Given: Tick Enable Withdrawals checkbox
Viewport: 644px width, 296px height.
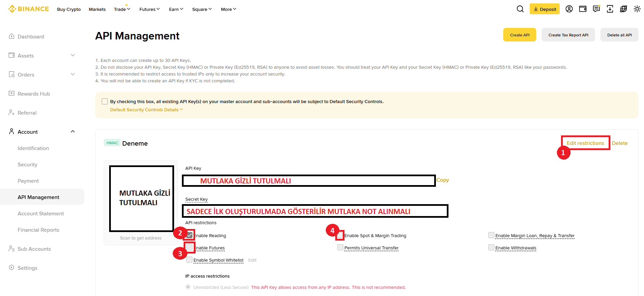Looking at the screenshot, I should 491,247.
